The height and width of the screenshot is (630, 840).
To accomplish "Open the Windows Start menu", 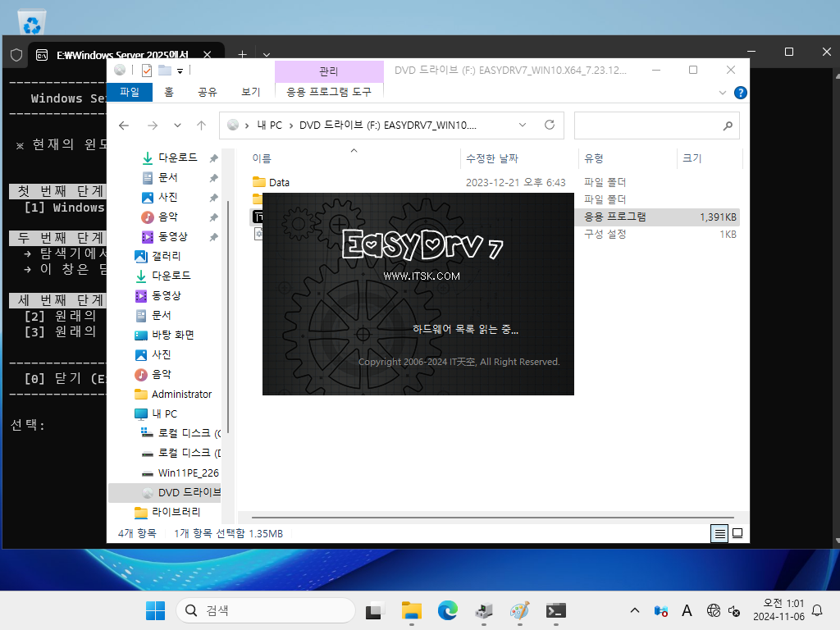I will 155,610.
